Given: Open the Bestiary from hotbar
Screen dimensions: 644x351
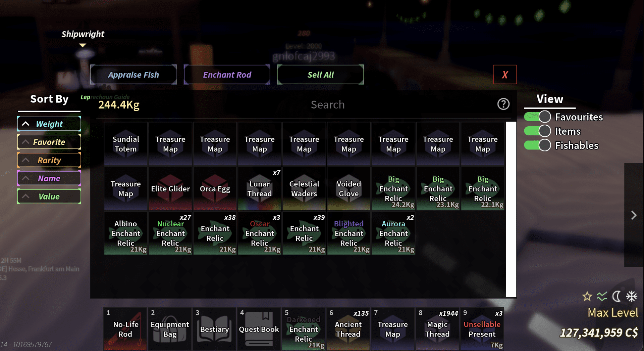Looking at the screenshot, I should pyautogui.click(x=214, y=329).
